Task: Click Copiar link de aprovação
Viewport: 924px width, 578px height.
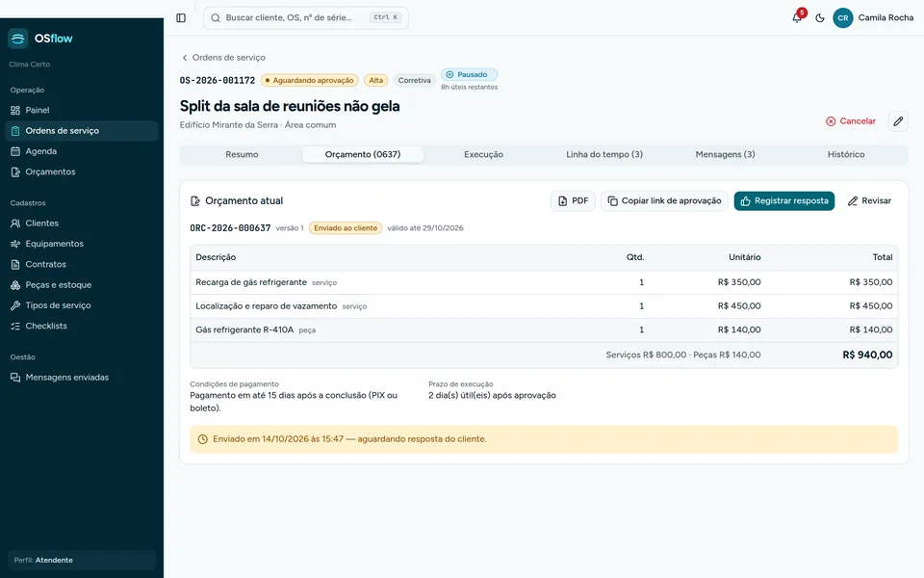Action: click(x=664, y=201)
